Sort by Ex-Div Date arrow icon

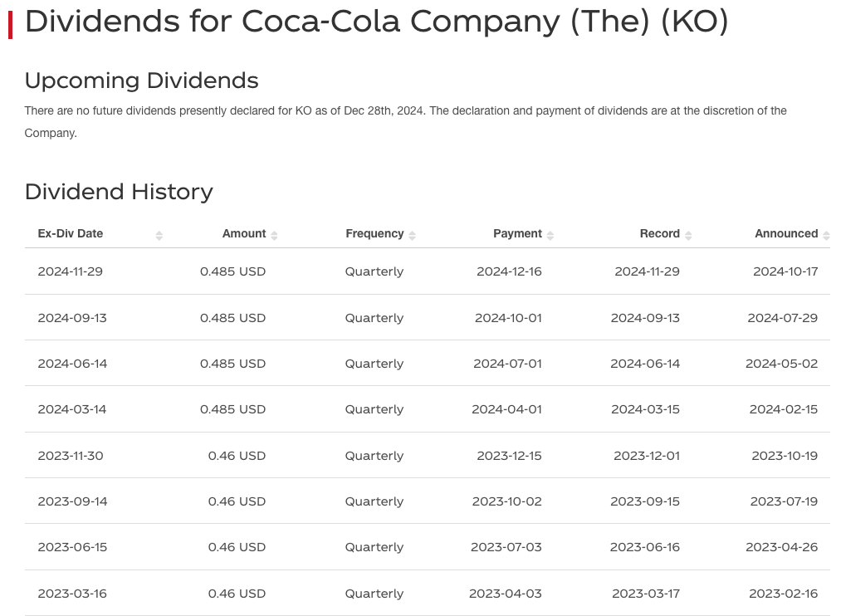[x=159, y=235]
